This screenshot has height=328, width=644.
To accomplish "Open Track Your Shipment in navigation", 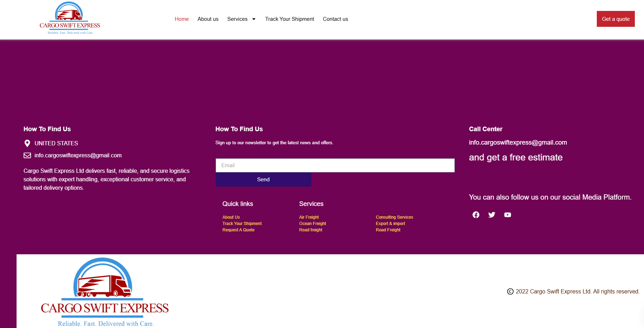I will pyautogui.click(x=289, y=19).
